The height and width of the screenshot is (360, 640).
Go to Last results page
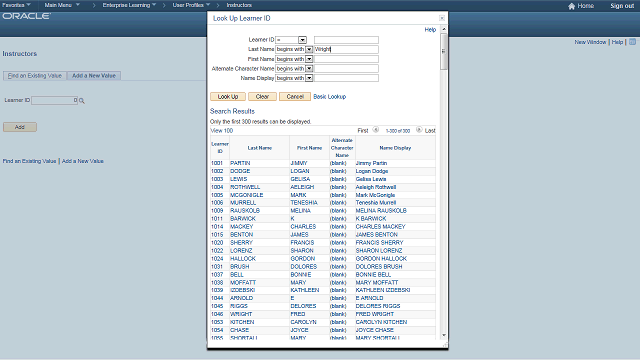[430, 131]
